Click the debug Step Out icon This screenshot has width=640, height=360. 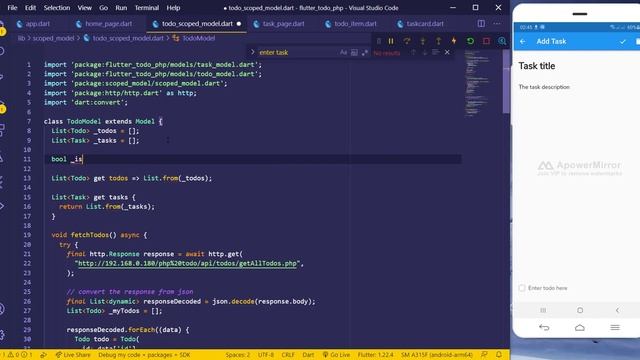(438, 41)
